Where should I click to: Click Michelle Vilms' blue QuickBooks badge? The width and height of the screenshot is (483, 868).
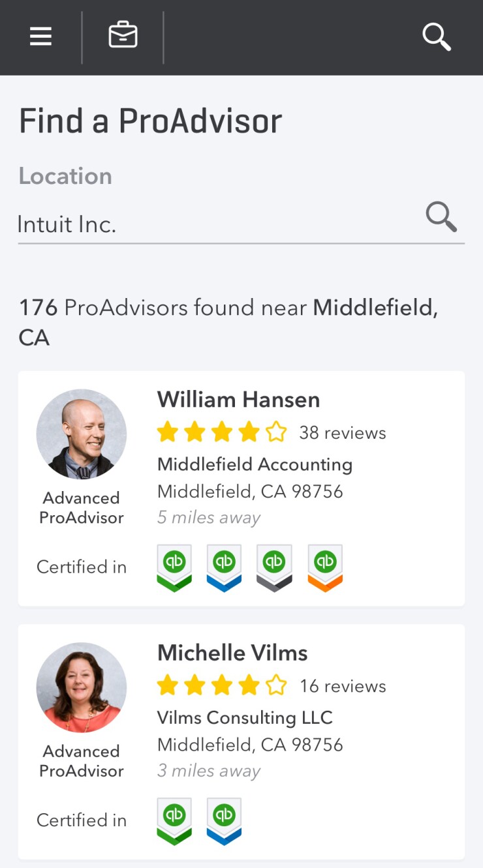tap(224, 820)
